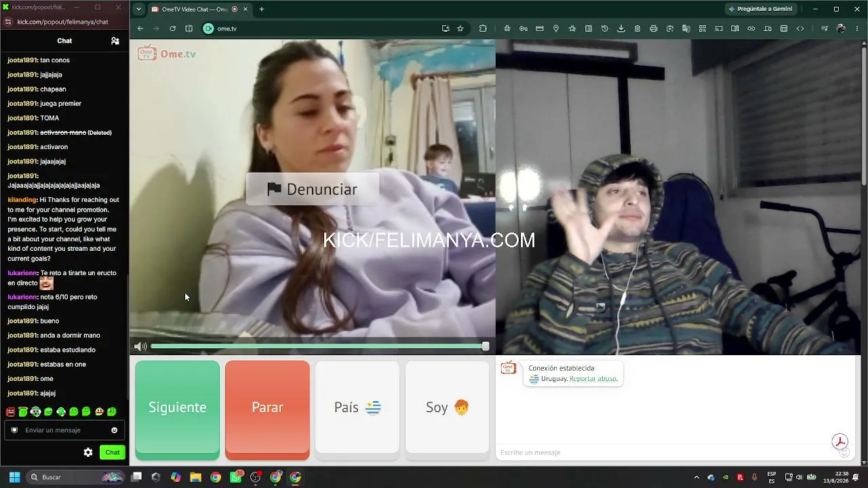Open the Chrome profile avatar
The width and height of the screenshot is (868, 488).
[842, 28]
